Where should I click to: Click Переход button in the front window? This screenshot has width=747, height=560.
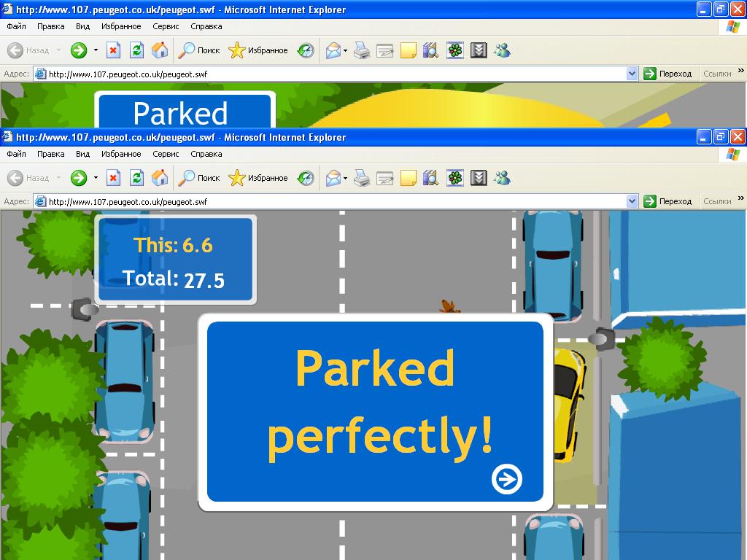tap(668, 201)
